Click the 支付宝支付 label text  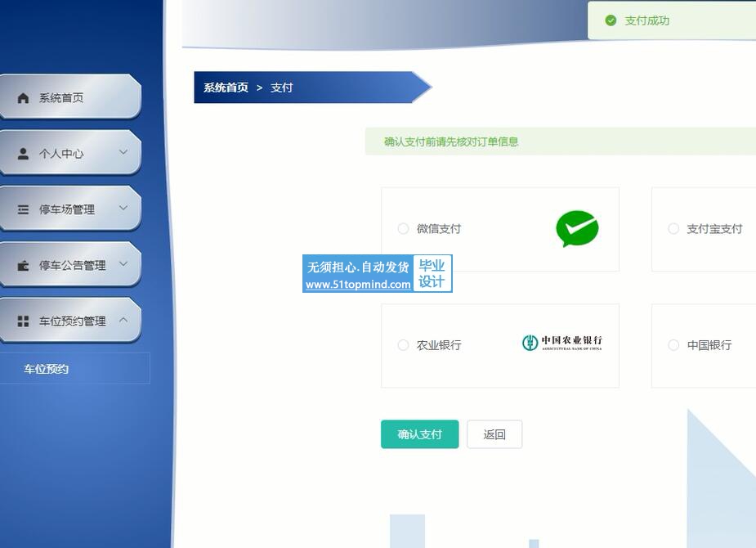(x=714, y=229)
